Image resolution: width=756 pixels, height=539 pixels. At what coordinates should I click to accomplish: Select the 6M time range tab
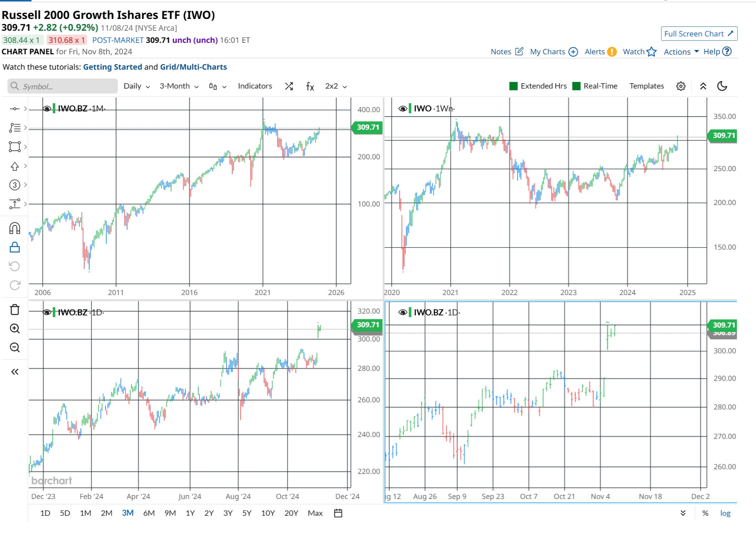pos(149,513)
